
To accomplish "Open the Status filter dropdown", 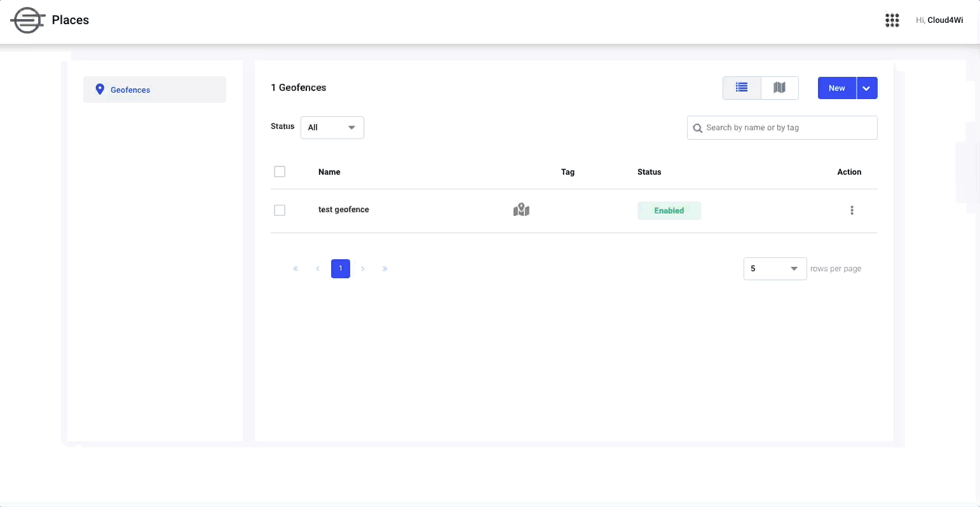I will [x=332, y=128].
